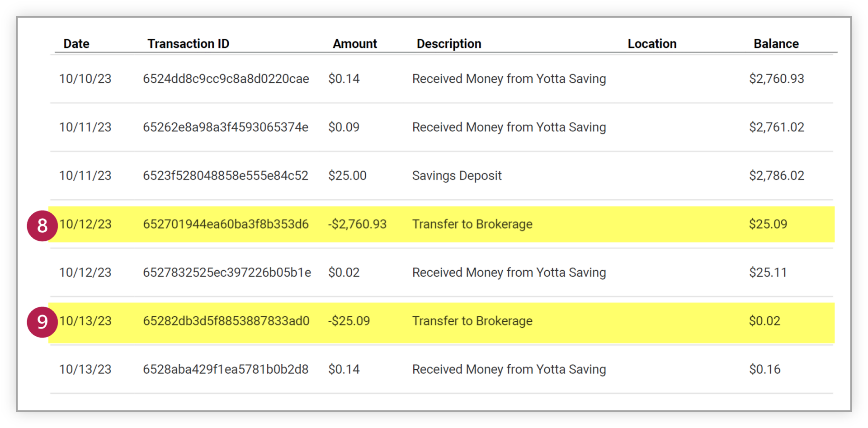
Task: Click the first highlighted Transfer to Brokerage
Action: [472, 224]
